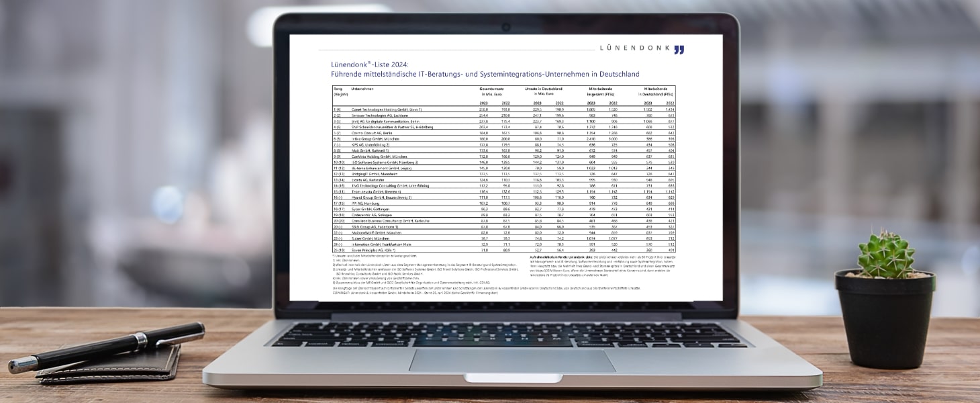Select the row 'Cosmo Consult AG, Berlin'
980x403 pixels.
(503, 133)
